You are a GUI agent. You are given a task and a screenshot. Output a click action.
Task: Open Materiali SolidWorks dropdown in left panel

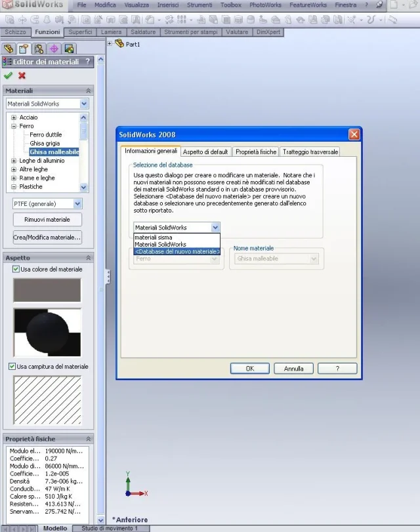click(x=84, y=104)
